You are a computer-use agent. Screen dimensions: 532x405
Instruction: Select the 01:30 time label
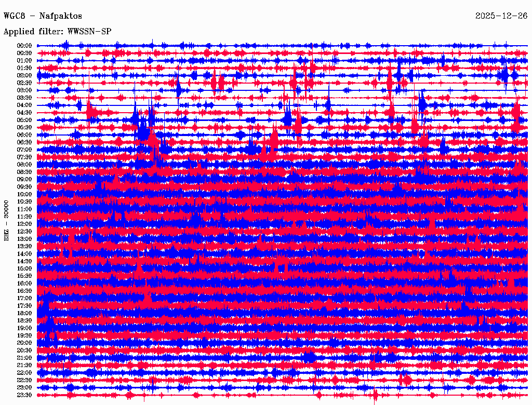[x=24, y=68]
